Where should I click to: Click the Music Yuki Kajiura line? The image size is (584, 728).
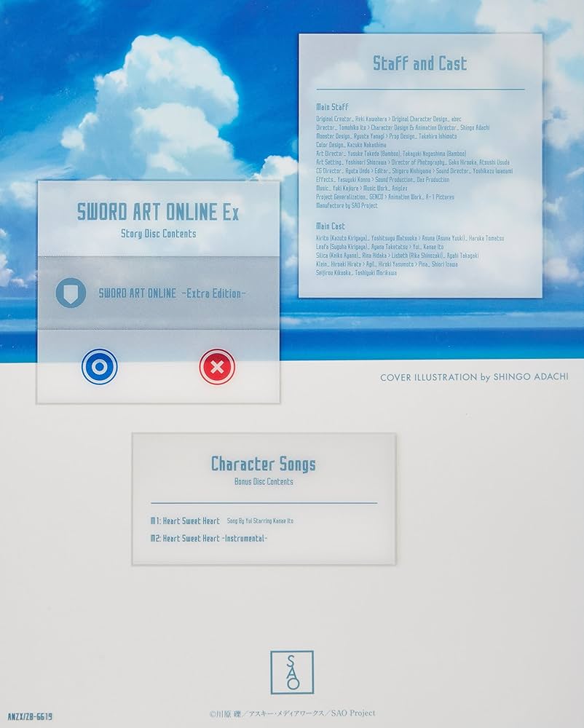(x=362, y=188)
